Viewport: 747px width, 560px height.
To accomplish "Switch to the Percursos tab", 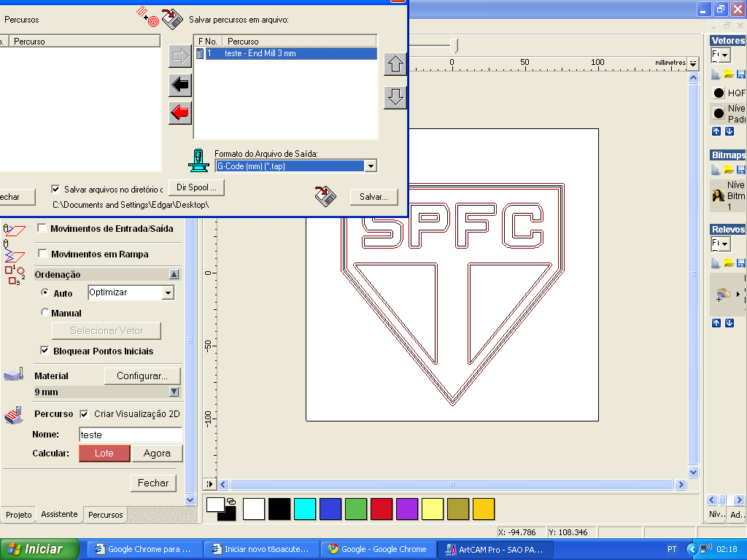I will coord(105,515).
